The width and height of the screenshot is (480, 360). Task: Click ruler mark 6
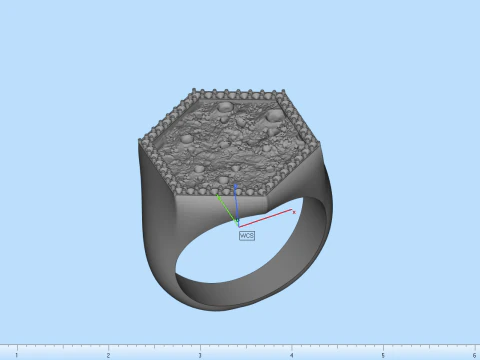pyautogui.click(x=474, y=356)
